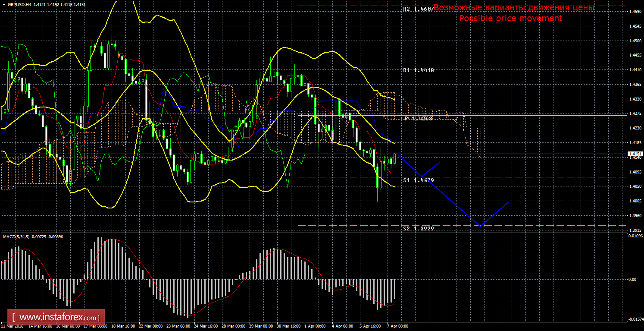Click the Russian title text above the chart
The width and height of the screenshot is (644, 331).
click(x=514, y=8)
